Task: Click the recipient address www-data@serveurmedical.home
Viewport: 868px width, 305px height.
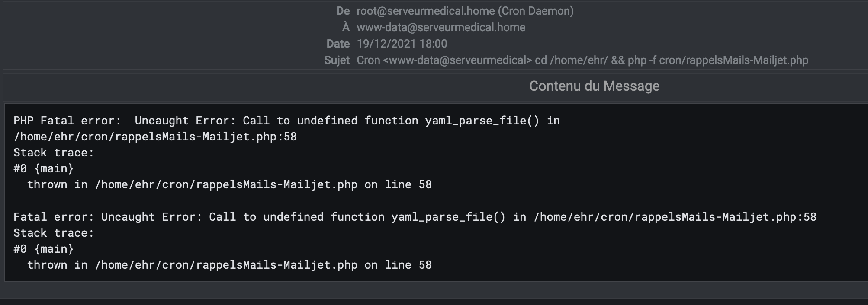Action: 440,28
